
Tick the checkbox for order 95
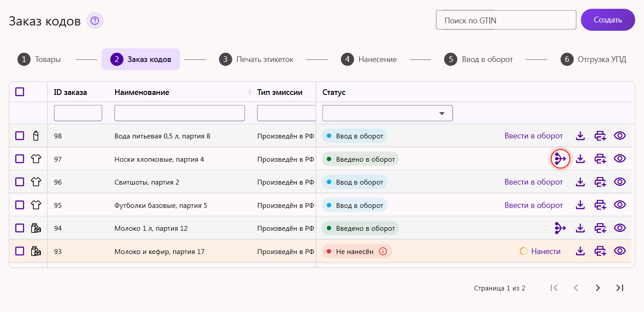point(20,205)
